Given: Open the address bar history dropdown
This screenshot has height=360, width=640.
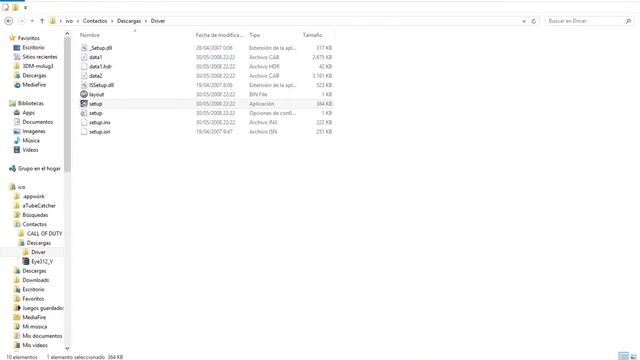Looking at the screenshot, I should pyautogui.click(x=524, y=21).
